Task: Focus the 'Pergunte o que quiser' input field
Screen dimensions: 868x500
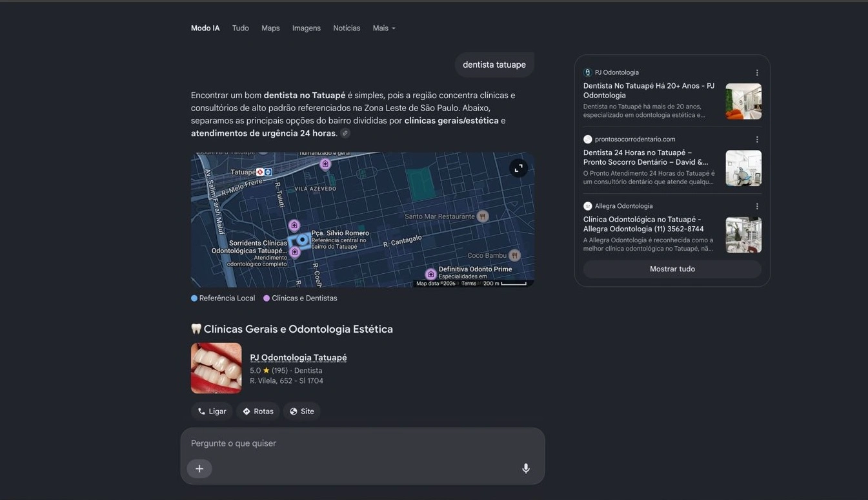Action: 363,444
